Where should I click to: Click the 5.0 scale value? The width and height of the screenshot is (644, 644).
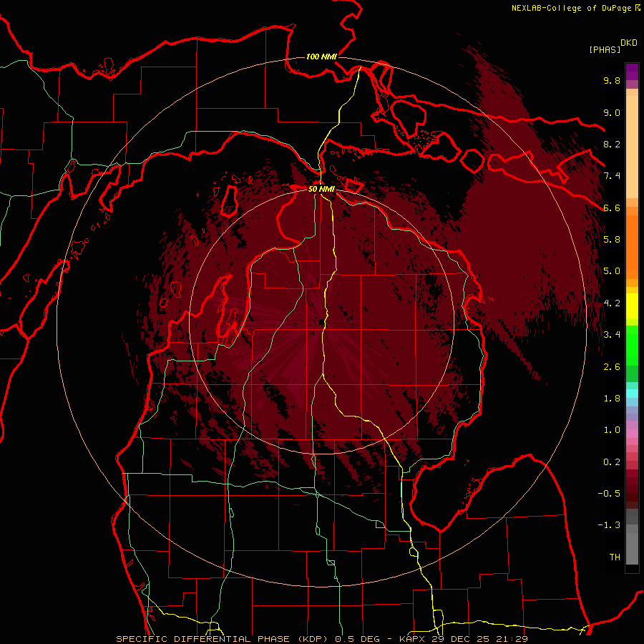click(612, 271)
